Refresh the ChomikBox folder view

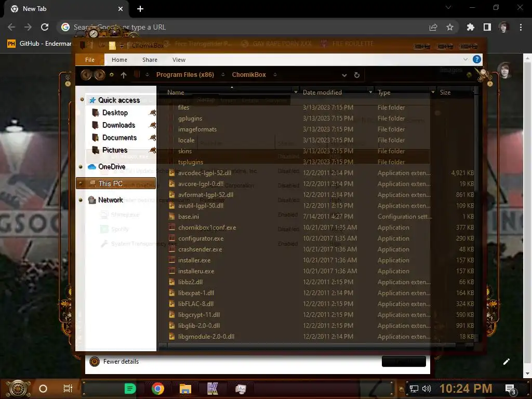(x=356, y=75)
